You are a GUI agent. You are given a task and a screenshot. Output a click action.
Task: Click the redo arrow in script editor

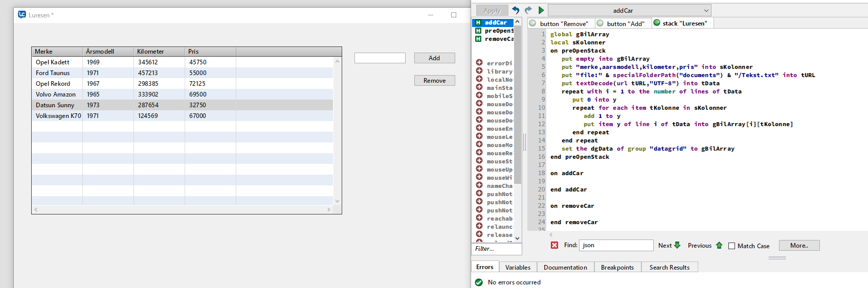[x=528, y=10]
